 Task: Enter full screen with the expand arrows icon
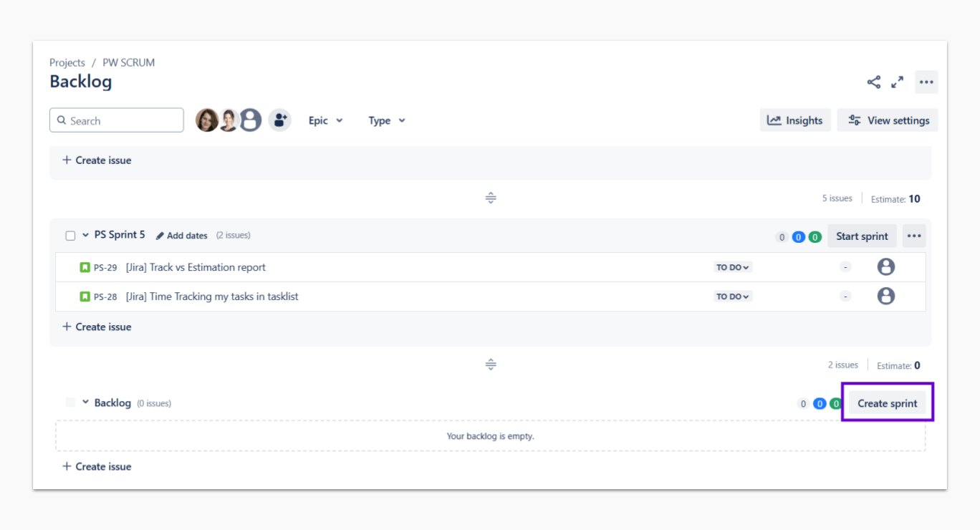coord(897,82)
